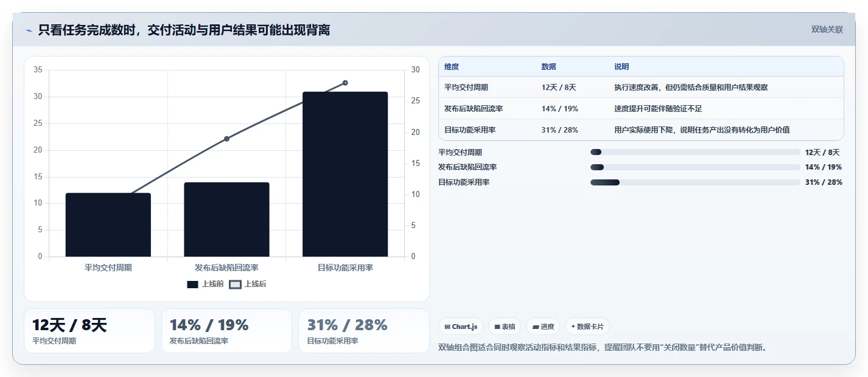The image size is (868, 377).
Task: Click the line point above the 目标功能采用率 bar
Action: [345, 83]
